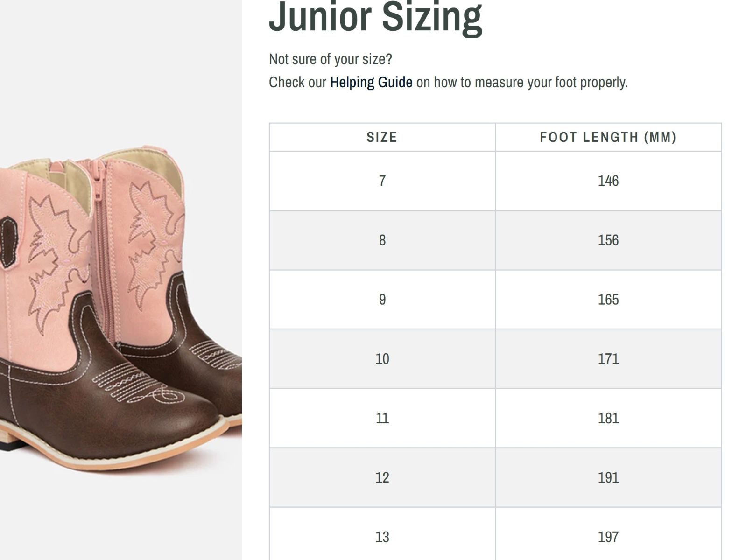Click size 12 in the table
The width and height of the screenshot is (732, 560).
click(x=382, y=477)
